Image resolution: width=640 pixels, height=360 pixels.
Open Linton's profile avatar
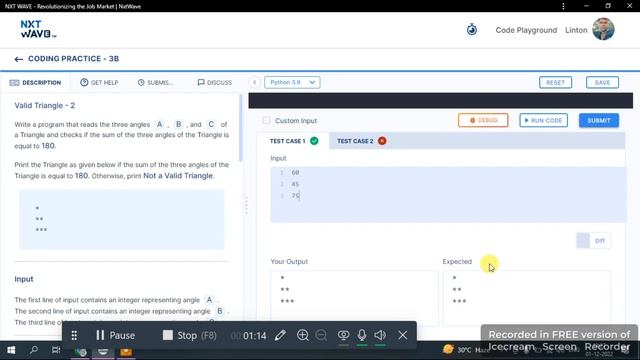coord(603,29)
